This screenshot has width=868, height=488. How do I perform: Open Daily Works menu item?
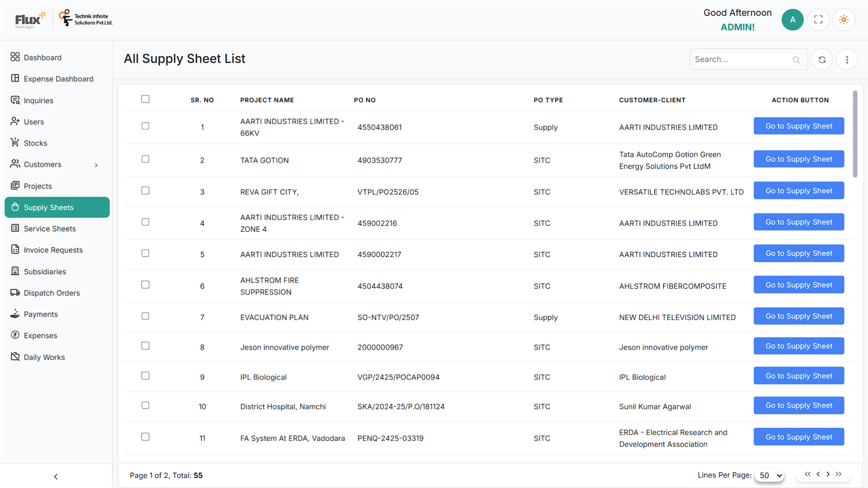(57, 357)
